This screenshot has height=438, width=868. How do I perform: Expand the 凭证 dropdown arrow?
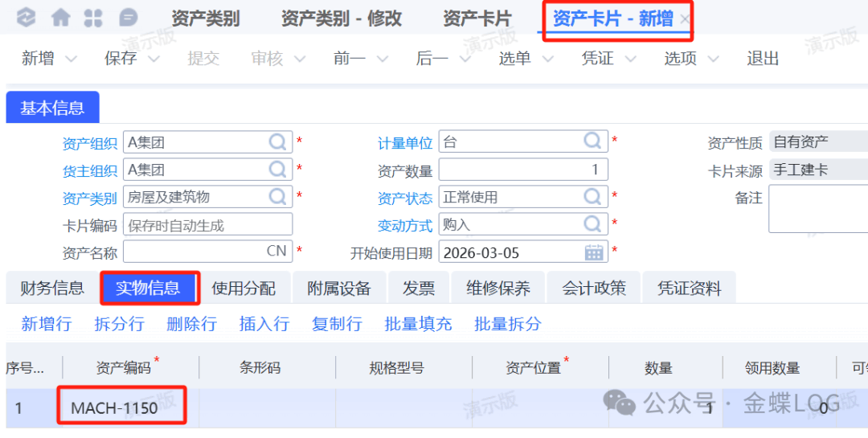pos(631,59)
